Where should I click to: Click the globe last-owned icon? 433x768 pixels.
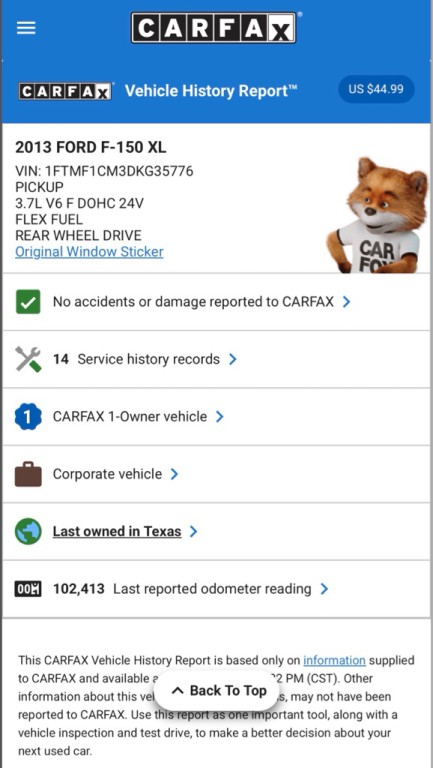(28, 531)
